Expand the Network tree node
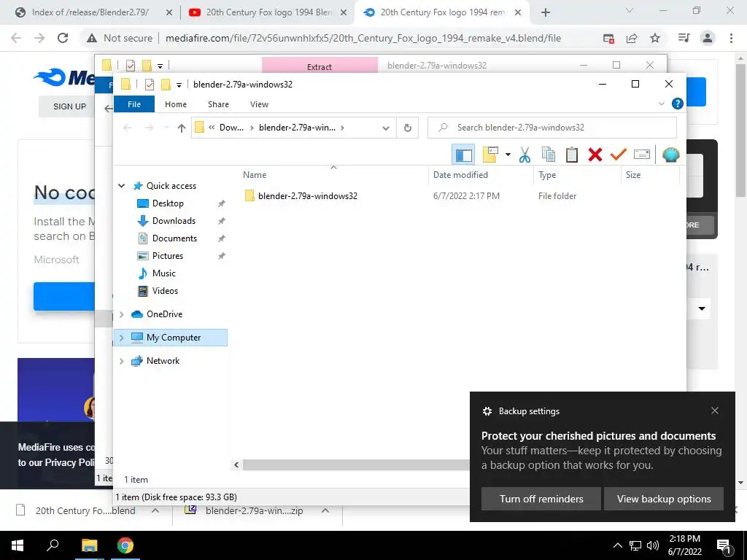 point(122,361)
